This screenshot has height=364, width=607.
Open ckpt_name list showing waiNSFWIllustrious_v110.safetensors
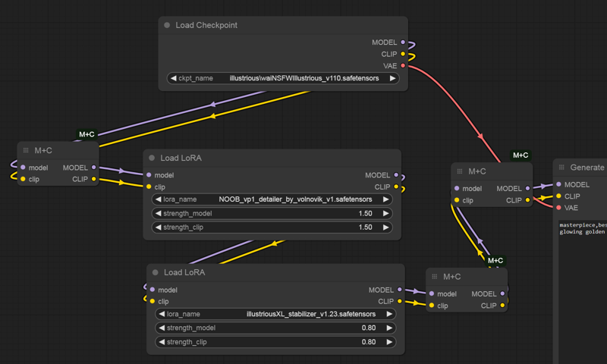coord(283,78)
